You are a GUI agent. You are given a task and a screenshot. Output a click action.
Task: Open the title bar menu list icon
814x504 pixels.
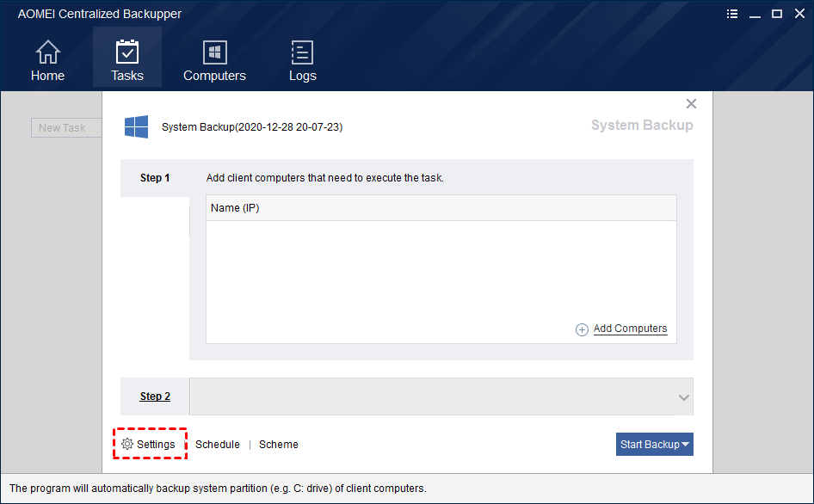tap(732, 14)
